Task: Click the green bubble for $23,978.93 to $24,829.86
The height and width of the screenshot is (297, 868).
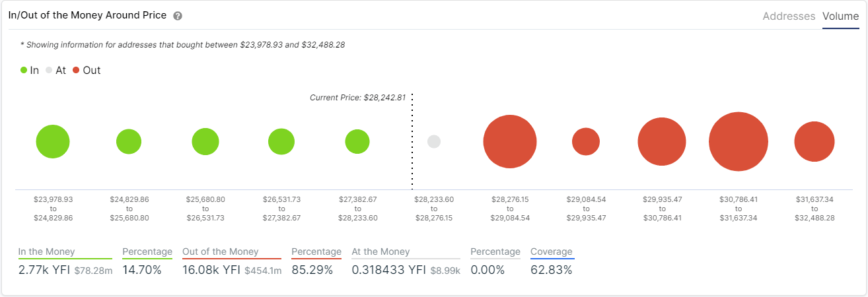Action: point(53,141)
